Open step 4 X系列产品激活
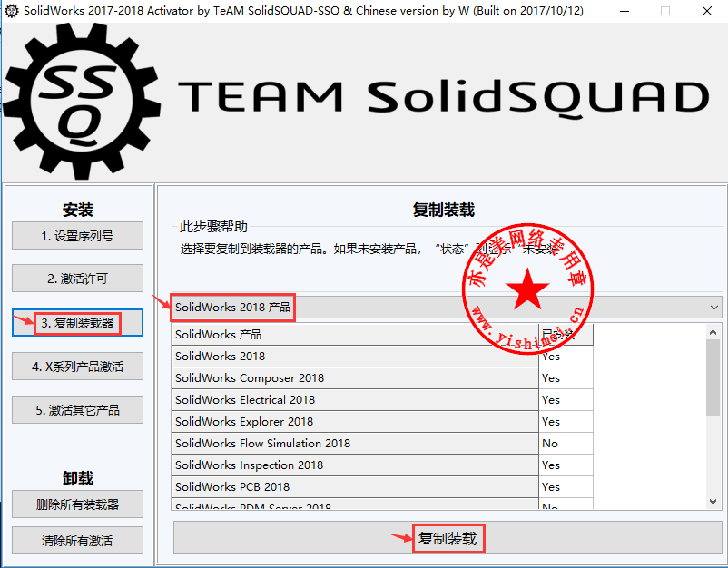Screen dimensions: 728x568 [77, 367]
